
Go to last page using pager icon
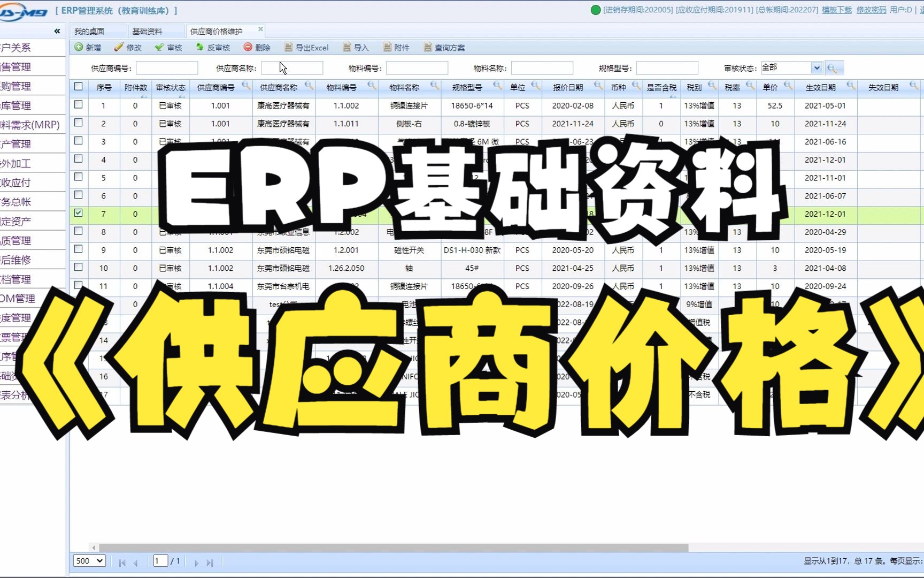pos(210,562)
